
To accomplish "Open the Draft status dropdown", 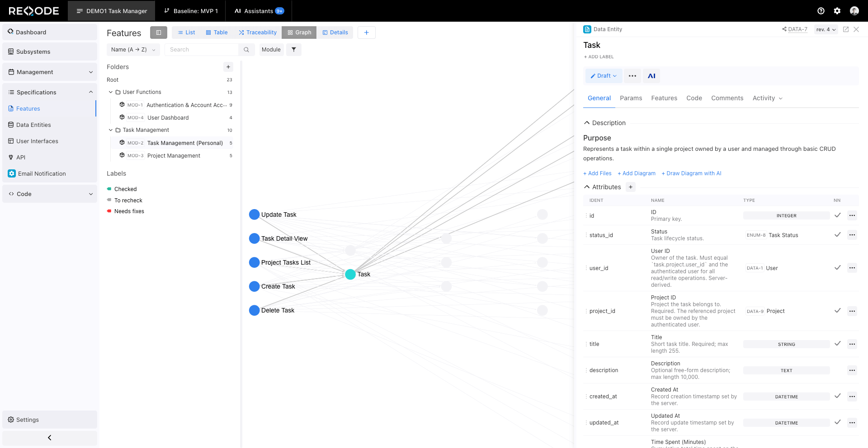I will pyautogui.click(x=604, y=76).
